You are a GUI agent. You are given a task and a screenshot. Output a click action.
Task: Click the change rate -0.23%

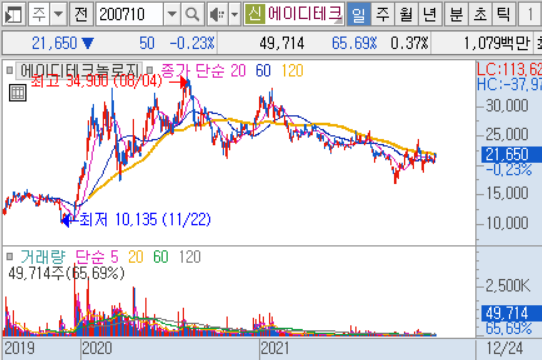[192, 43]
